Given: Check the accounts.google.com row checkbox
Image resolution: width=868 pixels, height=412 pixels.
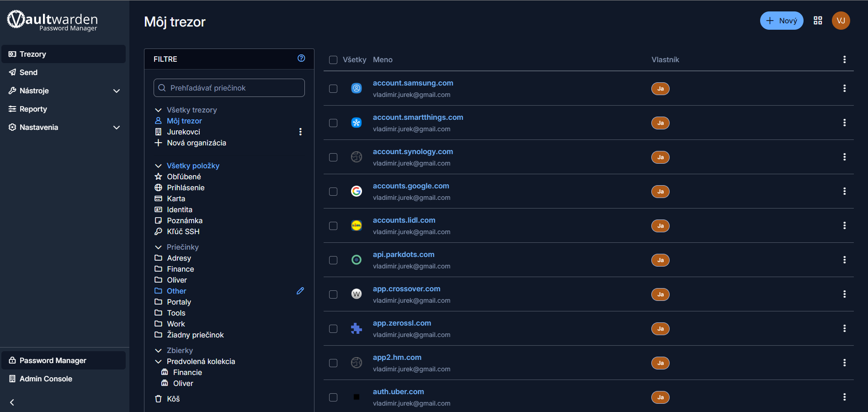Looking at the screenshot, I should [x=333, y=192].
